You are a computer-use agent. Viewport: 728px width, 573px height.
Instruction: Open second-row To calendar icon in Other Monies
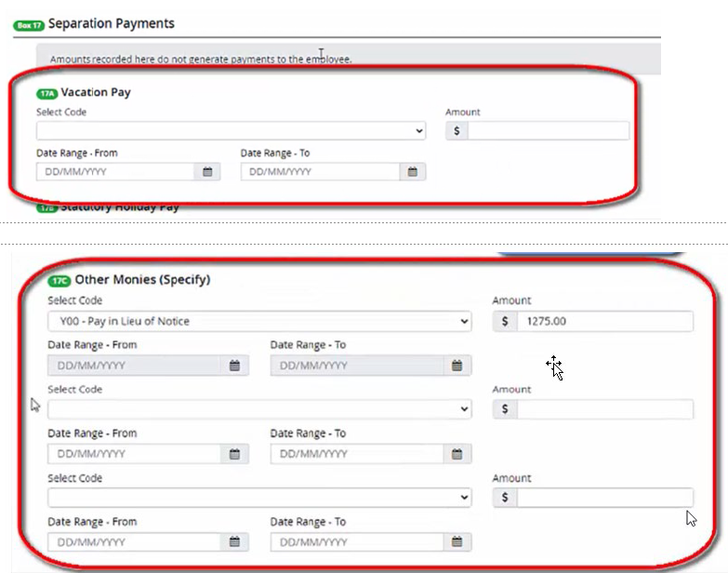point(457,454)
